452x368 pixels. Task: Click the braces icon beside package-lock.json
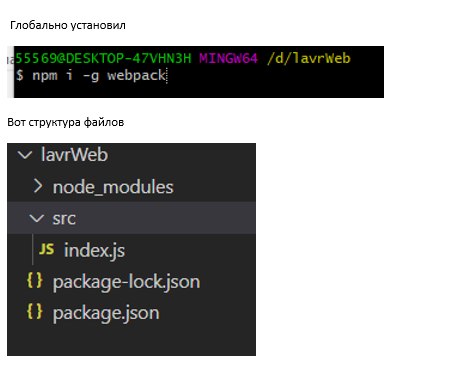pos(35,280)
